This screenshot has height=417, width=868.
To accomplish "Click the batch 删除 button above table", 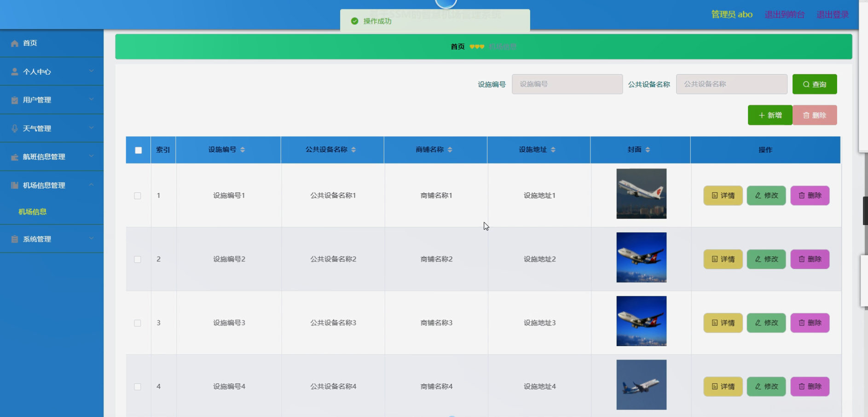I will point(815,115).
